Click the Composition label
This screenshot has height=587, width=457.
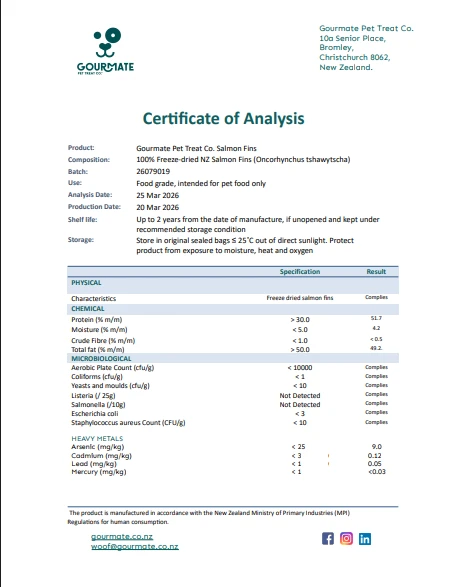pos(89,160)
